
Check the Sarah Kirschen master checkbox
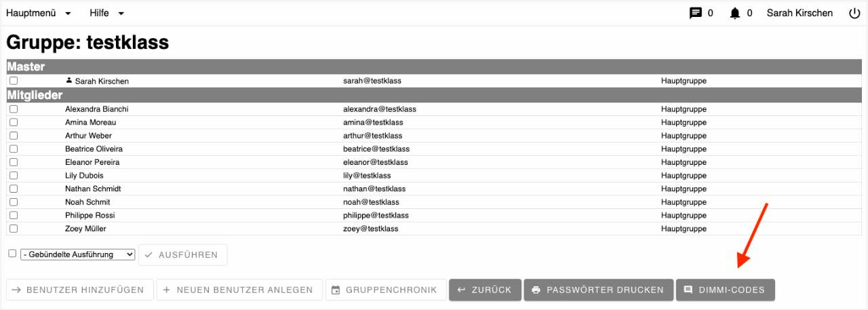click(x=14, y=81)
